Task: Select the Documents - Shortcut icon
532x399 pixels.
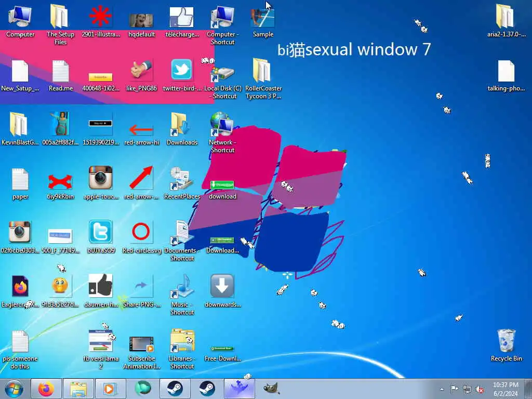Action: tap(182, 241)
